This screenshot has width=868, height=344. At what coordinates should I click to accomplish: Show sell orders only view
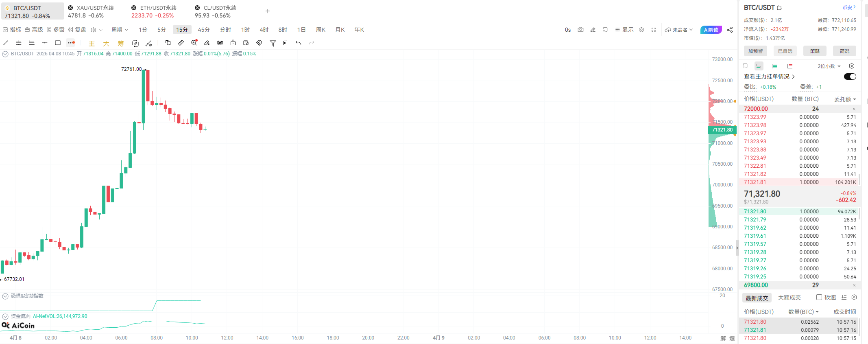pyautogui.click(x=789, y=66)
